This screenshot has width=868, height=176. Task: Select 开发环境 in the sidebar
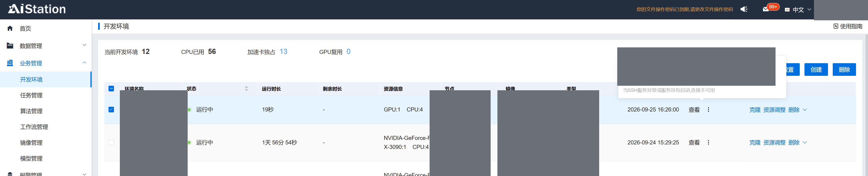(x=31, y=79)
